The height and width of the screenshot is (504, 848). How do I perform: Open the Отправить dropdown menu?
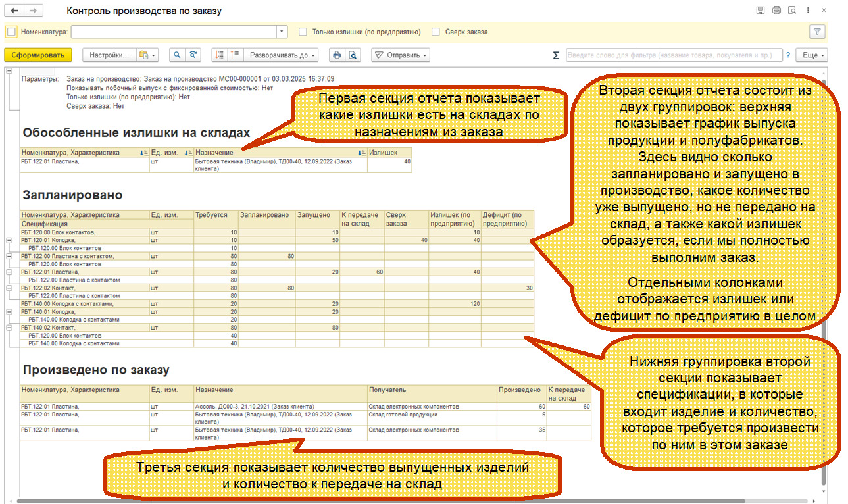click(x=401, y=55)
